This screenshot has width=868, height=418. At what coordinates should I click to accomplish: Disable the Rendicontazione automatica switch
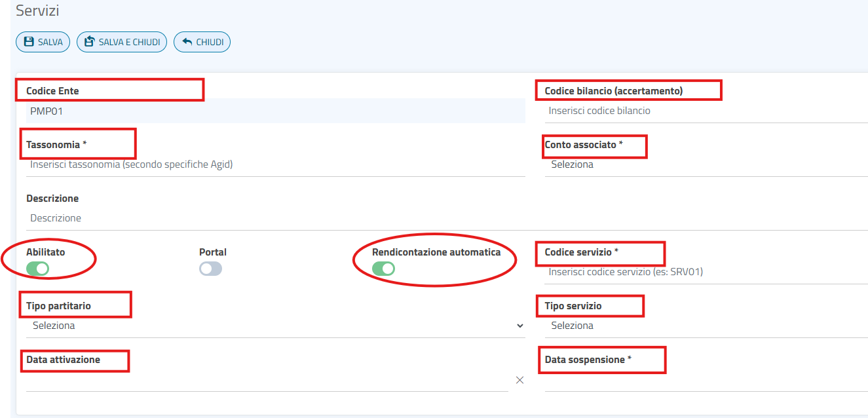click(x=383, y=269)
